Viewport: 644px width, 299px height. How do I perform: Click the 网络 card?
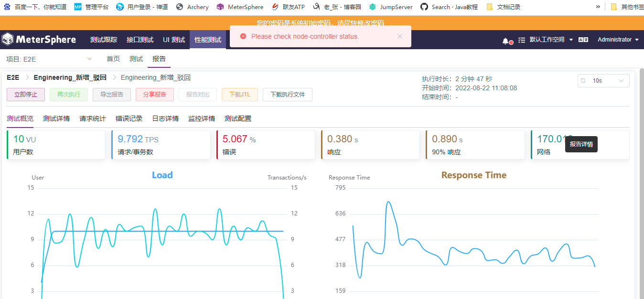[580, 145]
